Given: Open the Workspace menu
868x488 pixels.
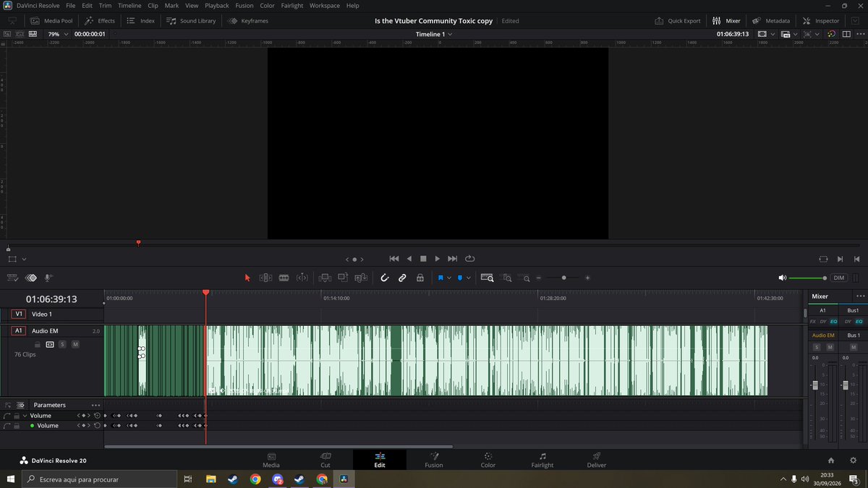Looking at the screenshot, I should pyautogui.click(x=324, y=5).
